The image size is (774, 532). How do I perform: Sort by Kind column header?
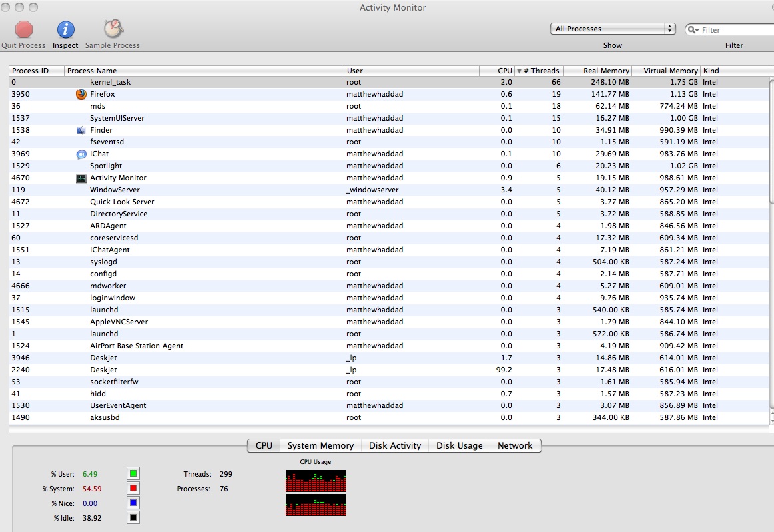coord(734,71)
